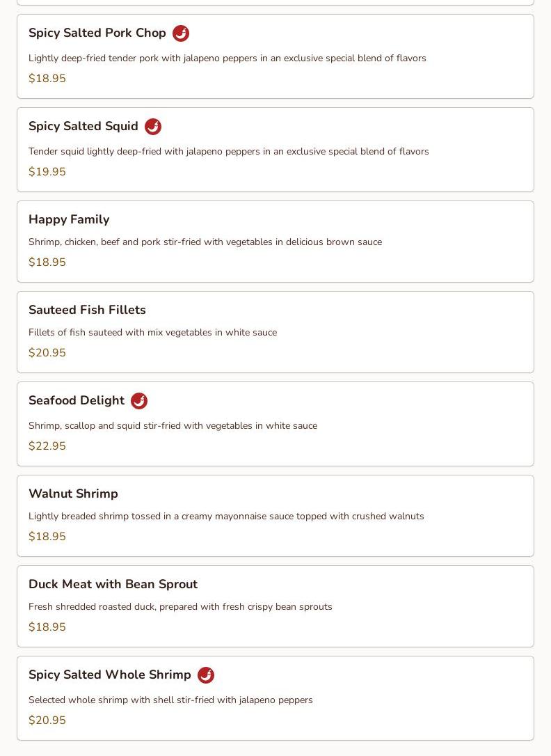Select Duck Meat with Bean Sprout title

tap(113, 584)
